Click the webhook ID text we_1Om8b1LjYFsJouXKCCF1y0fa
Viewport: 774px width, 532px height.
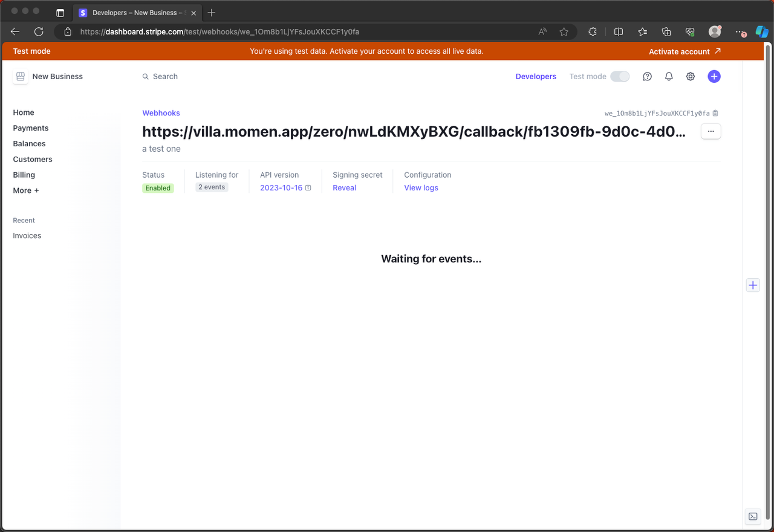pyautogui.click(x=657, y=114)
